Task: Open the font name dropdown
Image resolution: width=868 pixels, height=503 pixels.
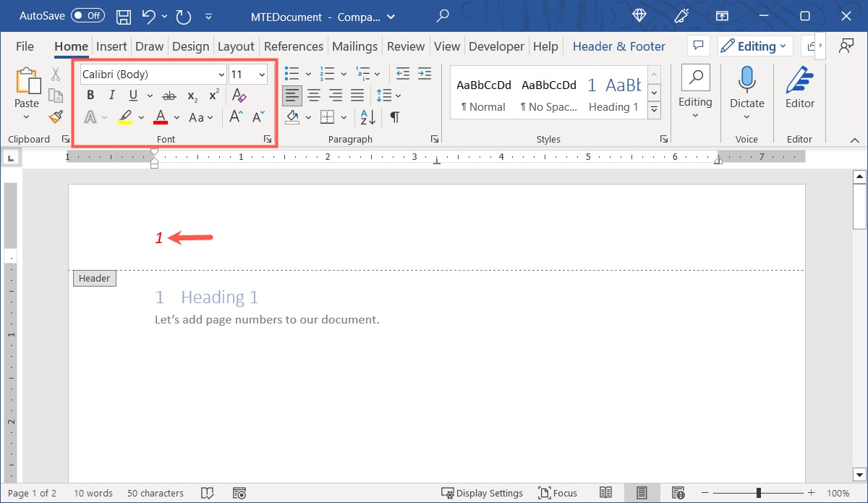Action: [221, 74]
